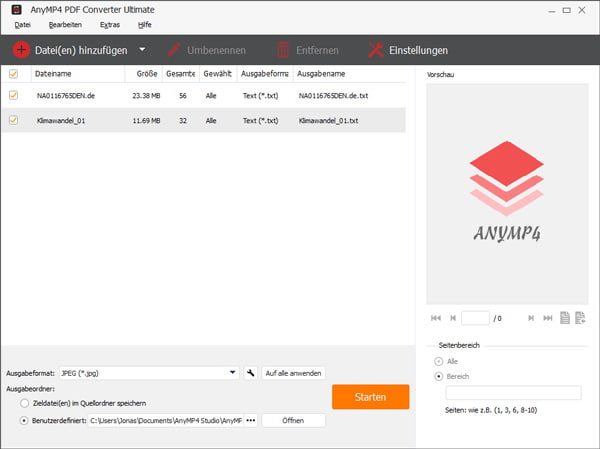Select Bereich page range radio button

pos(439,377)
